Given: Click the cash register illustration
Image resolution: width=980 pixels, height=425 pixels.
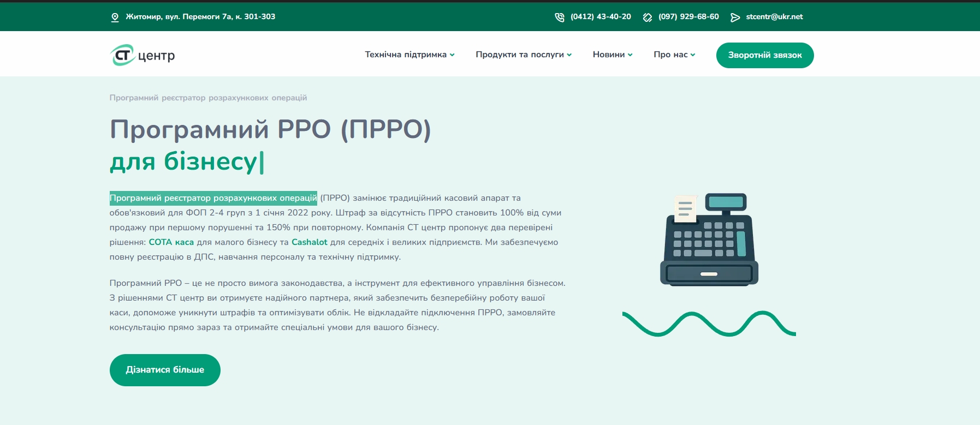Looking at the screenshot, I should tap(709, 240).
